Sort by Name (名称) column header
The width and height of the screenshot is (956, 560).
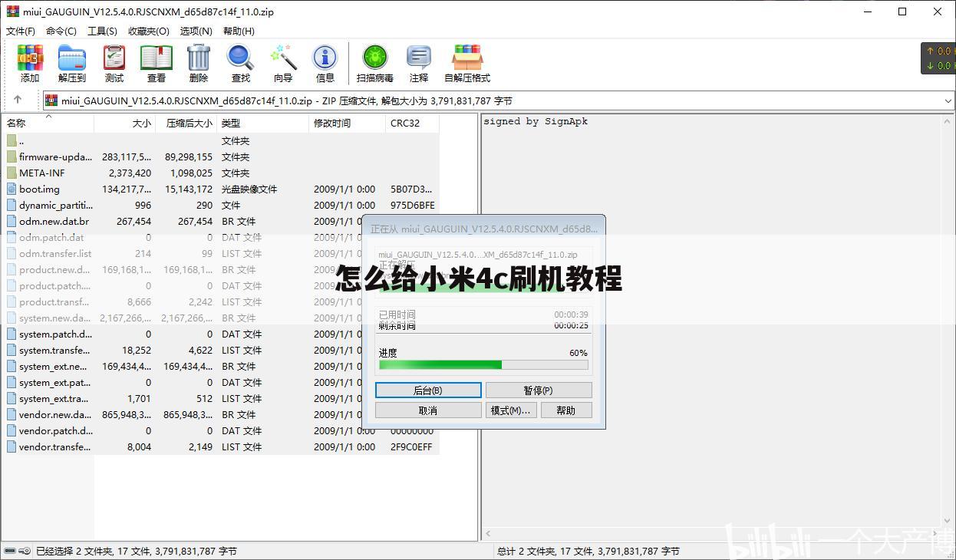click(x=48, y=123)
